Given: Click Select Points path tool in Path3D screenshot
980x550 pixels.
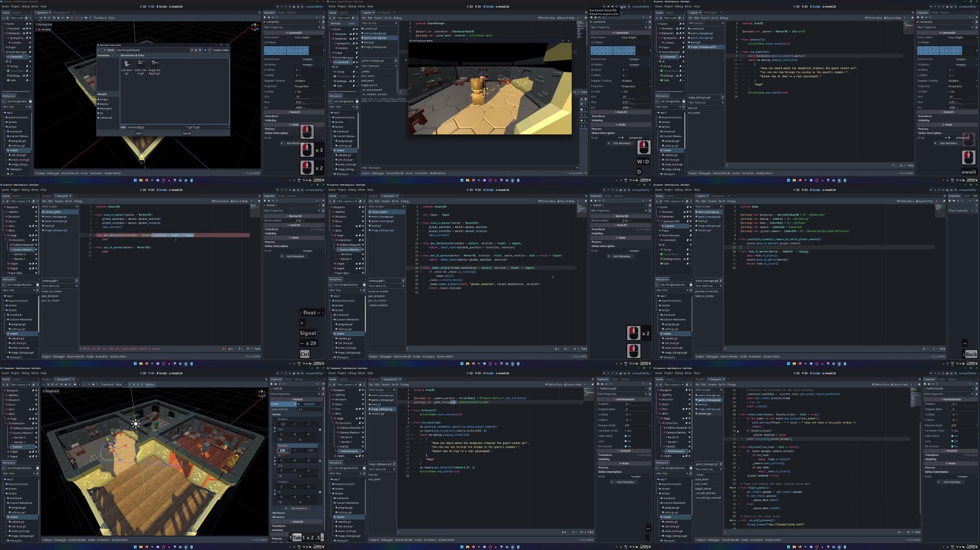Looking at the screenshot, I should coord(126,385).
